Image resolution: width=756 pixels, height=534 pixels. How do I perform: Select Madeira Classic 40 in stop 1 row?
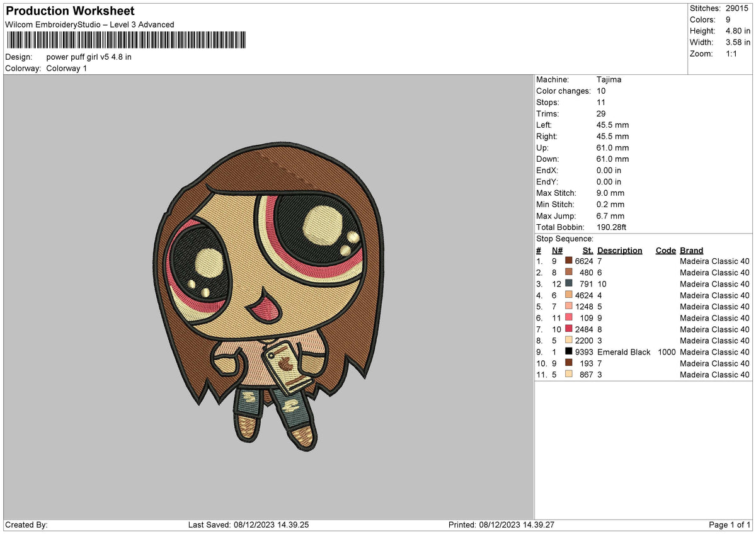tap(714, 261)
